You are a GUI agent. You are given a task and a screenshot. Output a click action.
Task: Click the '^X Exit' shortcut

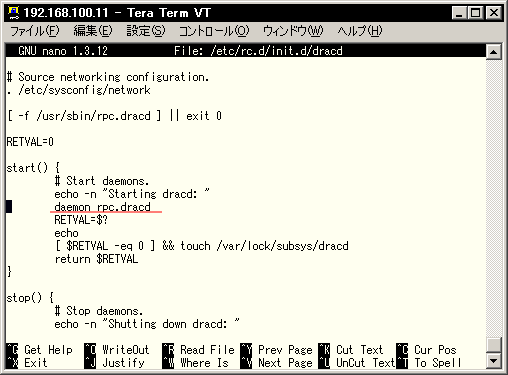tap(27, 363)
